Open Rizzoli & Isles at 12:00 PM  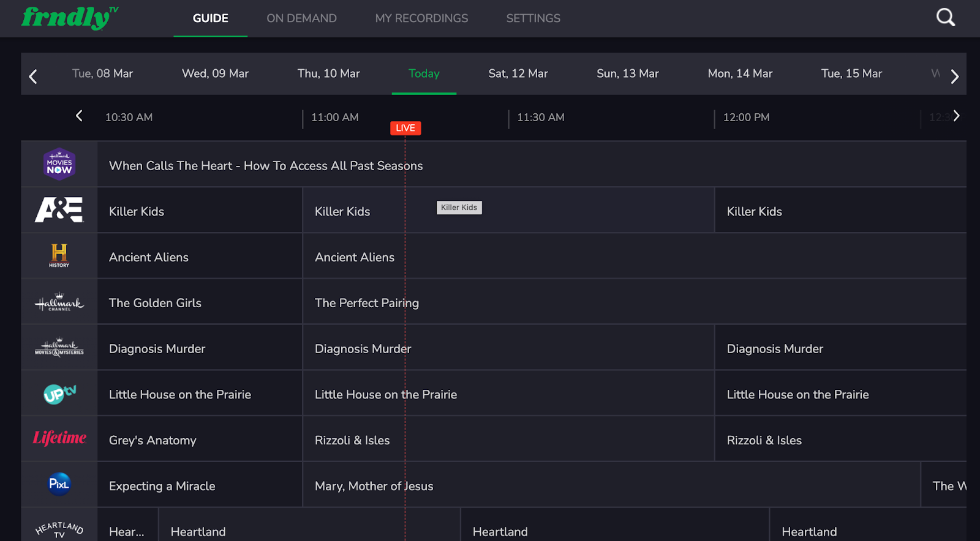click(x=840, y=439)
